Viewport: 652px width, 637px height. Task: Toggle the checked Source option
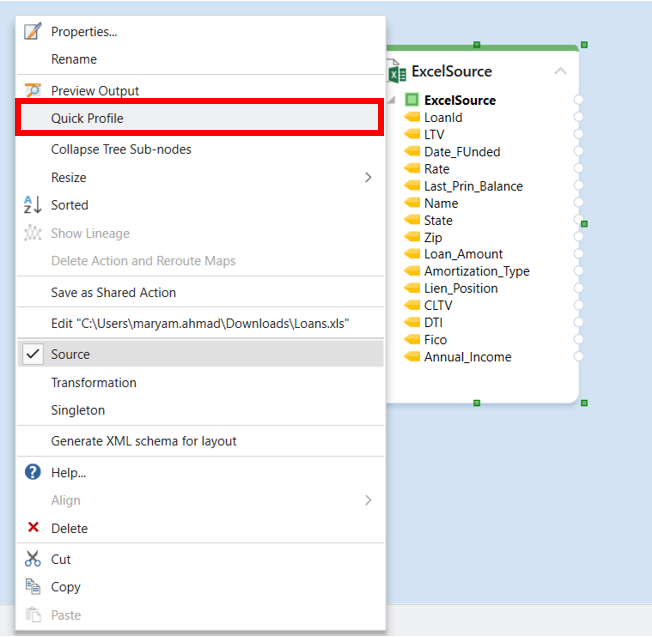click(70, 354)
